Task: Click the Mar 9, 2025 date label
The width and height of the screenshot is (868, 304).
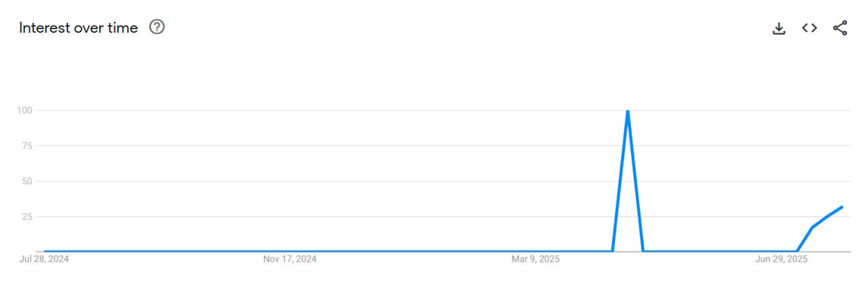Action: click(535, 259)
